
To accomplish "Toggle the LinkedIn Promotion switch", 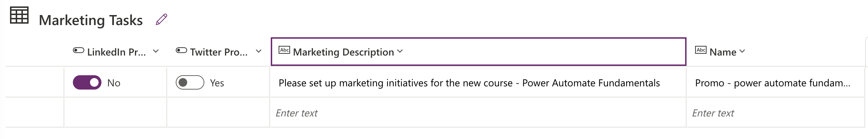I will 87,82.
